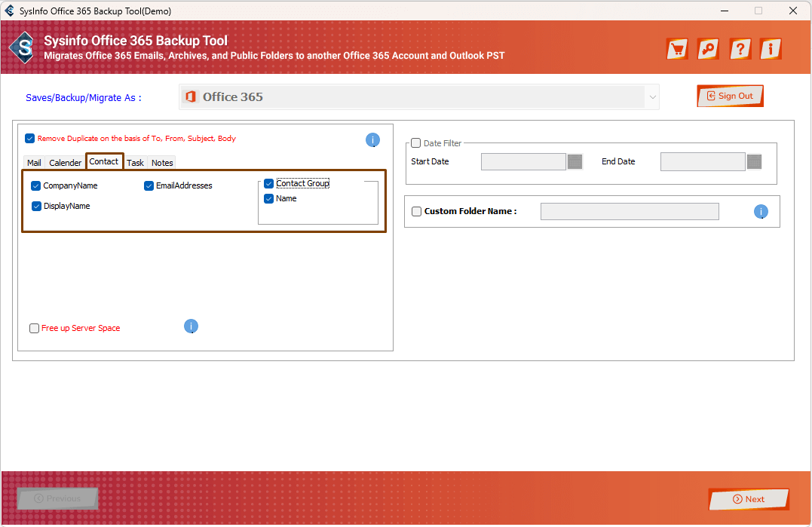Click the End Date label
Screen dimensions: 812x527
618,161
